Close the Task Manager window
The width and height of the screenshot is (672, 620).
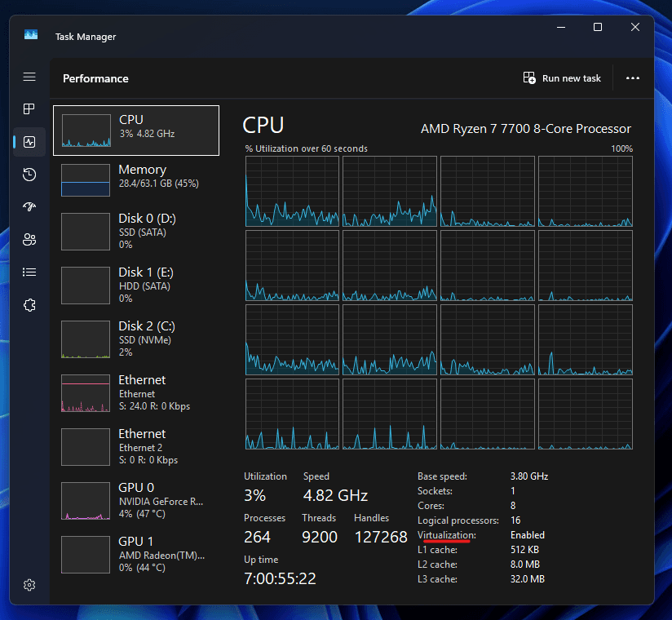point(635,28)
